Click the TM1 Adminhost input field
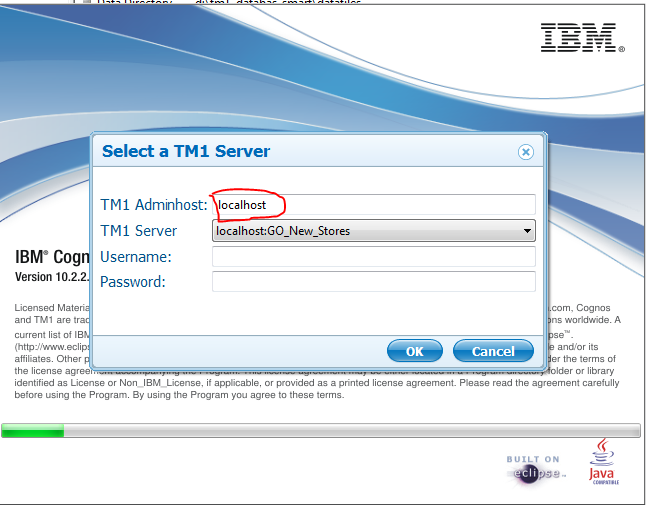The height and width of the screenshot is (505, 646). (x=374, y=205)
